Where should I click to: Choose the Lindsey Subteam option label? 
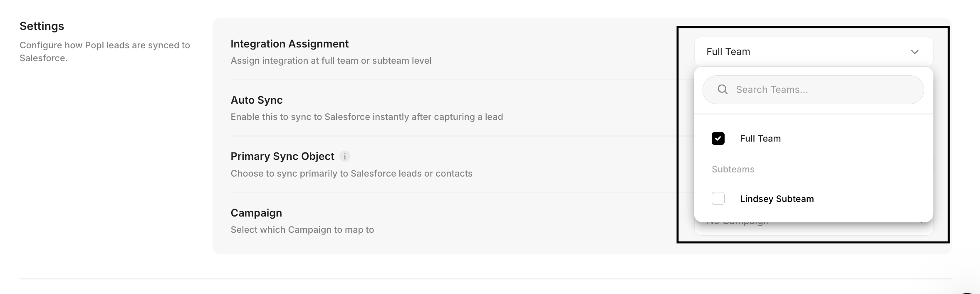pos(777,199)
